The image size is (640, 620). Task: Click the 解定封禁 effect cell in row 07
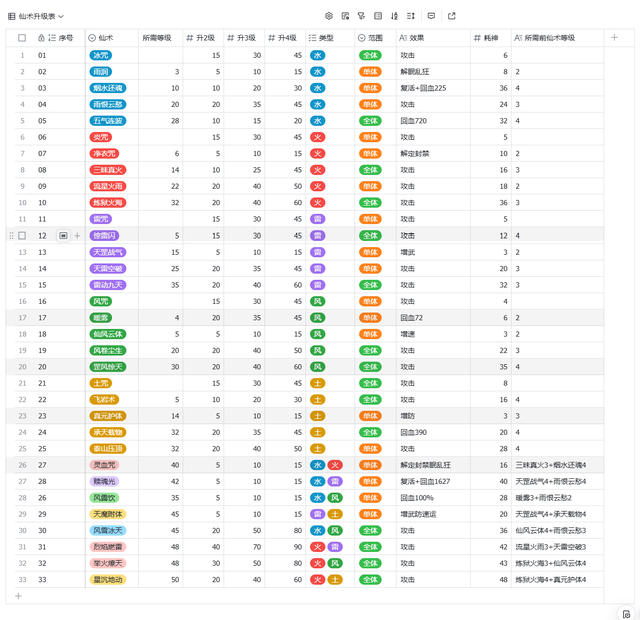pyautogui.click(x=433, y=153)
